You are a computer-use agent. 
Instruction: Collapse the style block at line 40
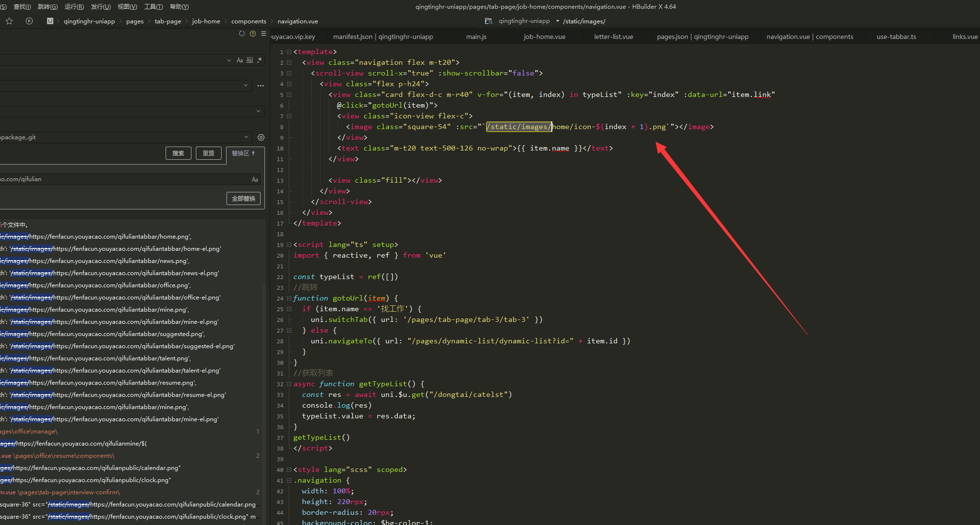click(289, 469)
